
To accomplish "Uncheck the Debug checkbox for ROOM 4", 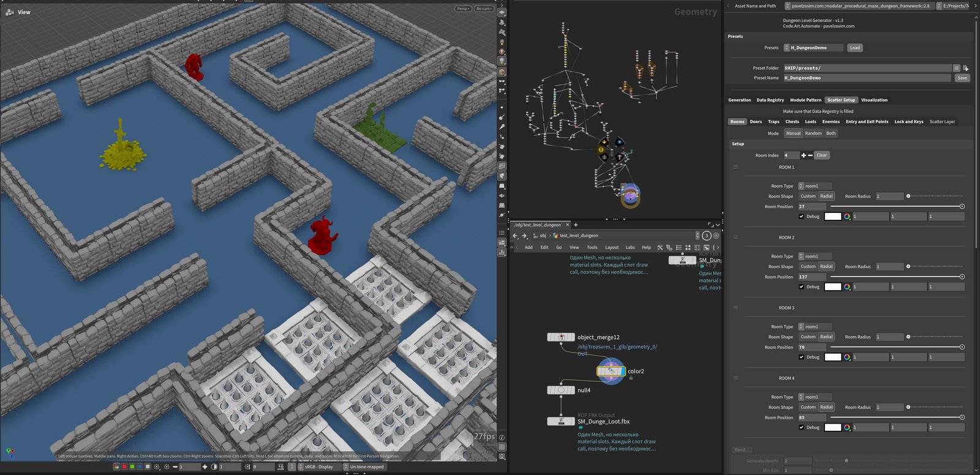I will 801,427.
